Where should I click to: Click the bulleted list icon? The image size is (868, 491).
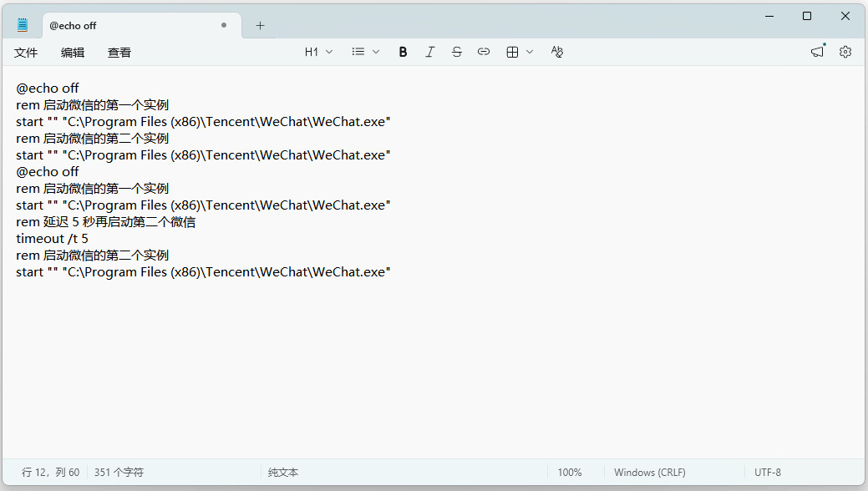pos(358,52)
